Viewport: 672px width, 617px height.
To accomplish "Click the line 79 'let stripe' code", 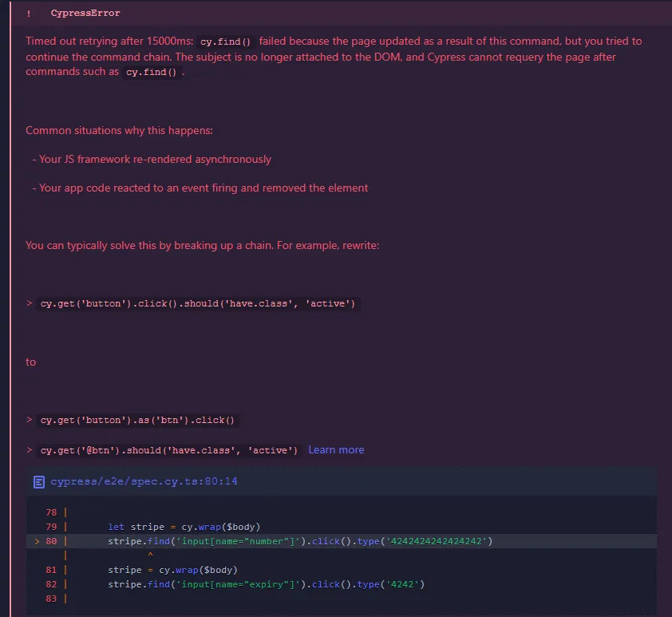I will [184, 527].
